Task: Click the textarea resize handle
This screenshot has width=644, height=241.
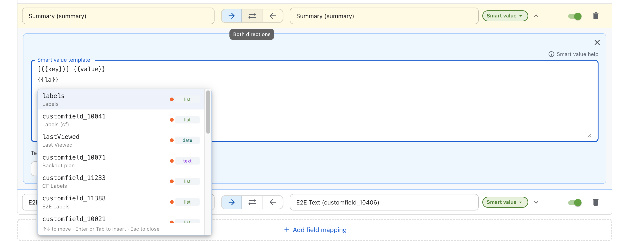Action: tap(590, 136)
